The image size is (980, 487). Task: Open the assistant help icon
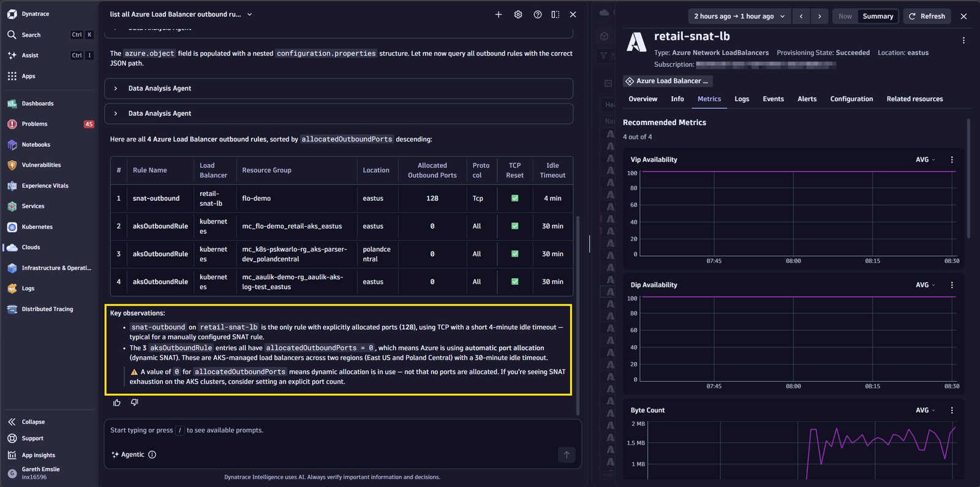[538, 15]
